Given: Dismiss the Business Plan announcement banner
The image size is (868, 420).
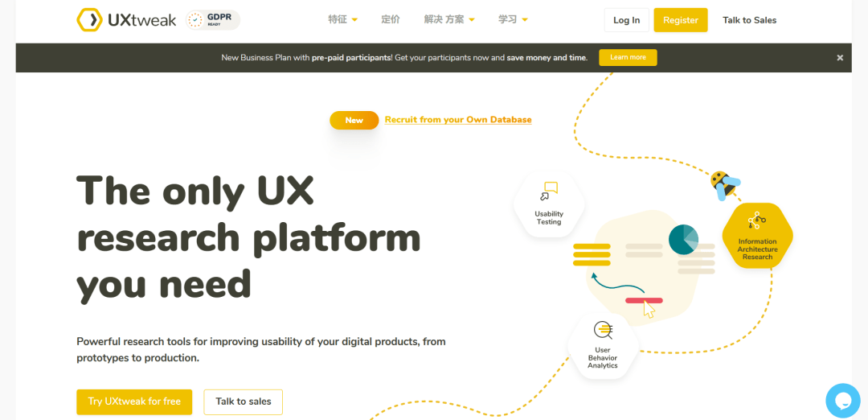Looking at the screenshot, I should coord(840,58).
